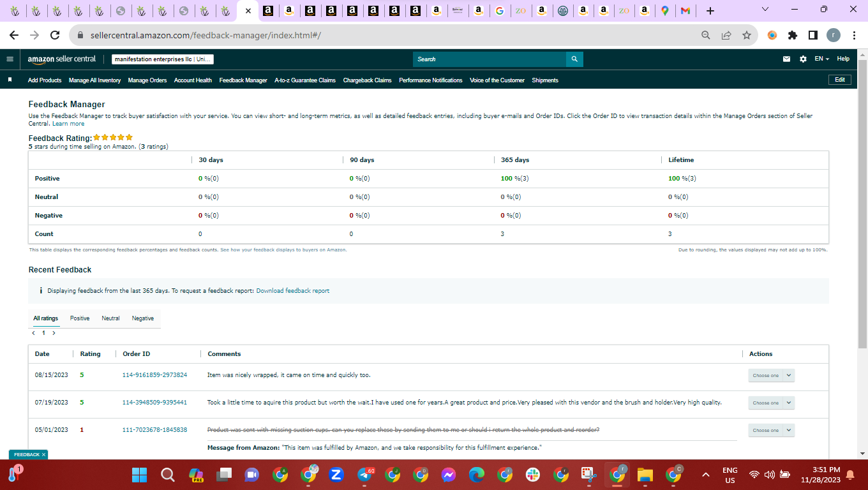Screen dimensions: 868x490
Task: Open the browser extensions puzzle icon
Action: [793, 36]
